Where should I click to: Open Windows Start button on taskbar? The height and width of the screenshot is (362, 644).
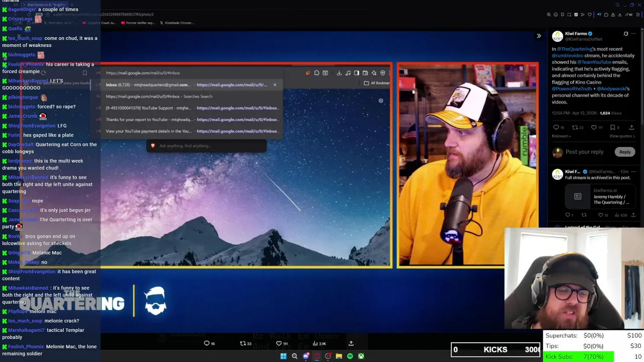pyautogui.click(x=283, y=356)
